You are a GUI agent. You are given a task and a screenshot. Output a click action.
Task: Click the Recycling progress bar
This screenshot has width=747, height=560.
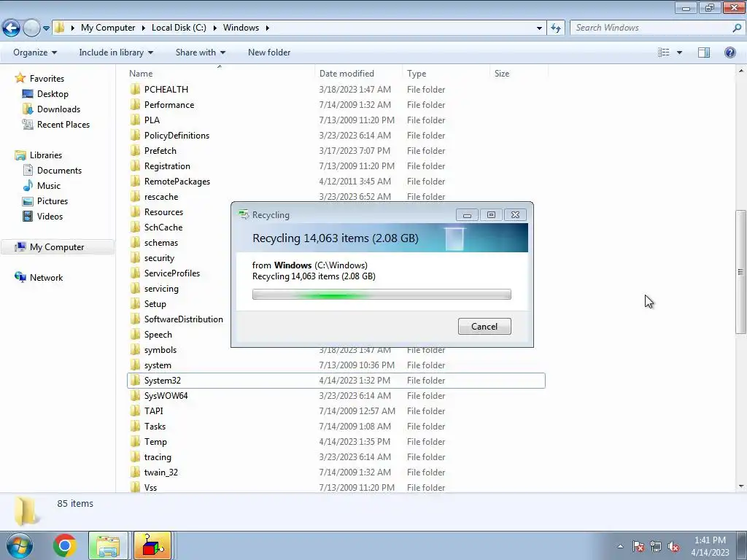pos(382,295)
